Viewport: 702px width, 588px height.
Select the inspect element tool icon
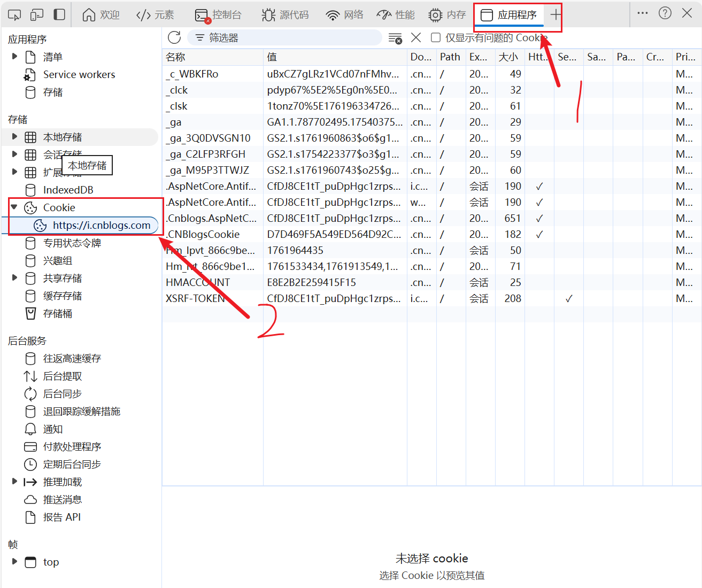[x=14, y=14]
